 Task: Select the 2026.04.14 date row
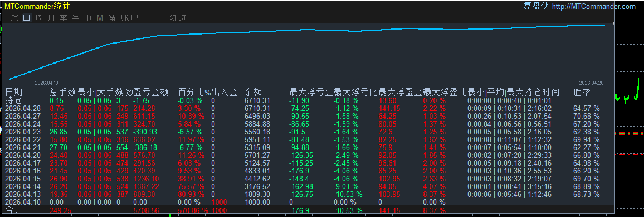tap(23, 186)
